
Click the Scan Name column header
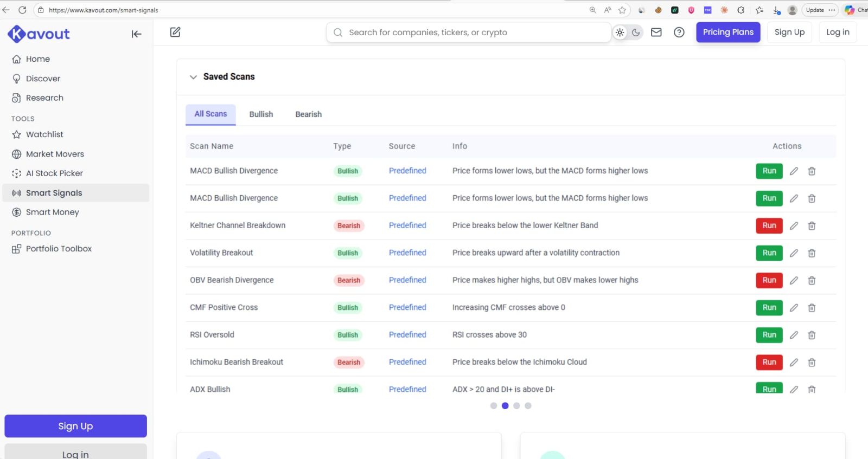click(212, 146)
